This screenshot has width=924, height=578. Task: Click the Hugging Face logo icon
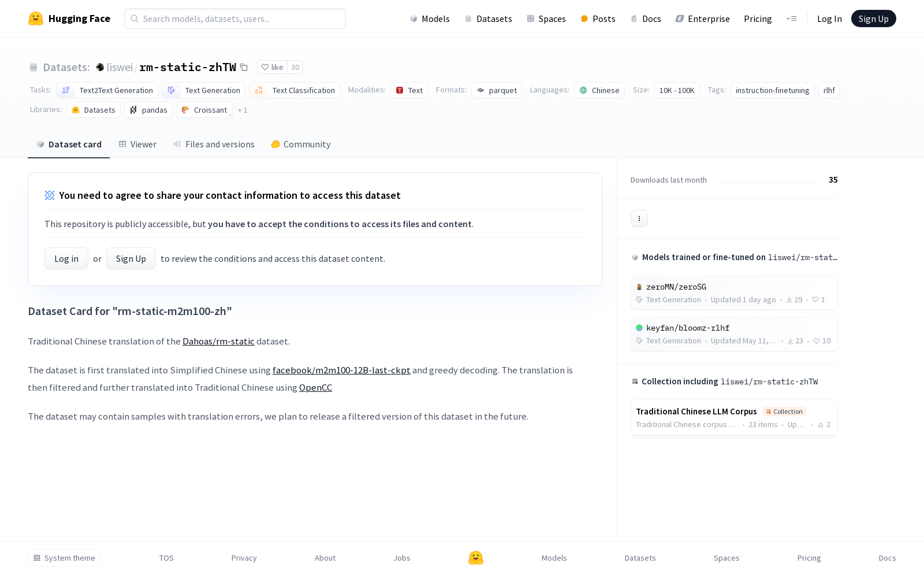(x=36, y=18)
